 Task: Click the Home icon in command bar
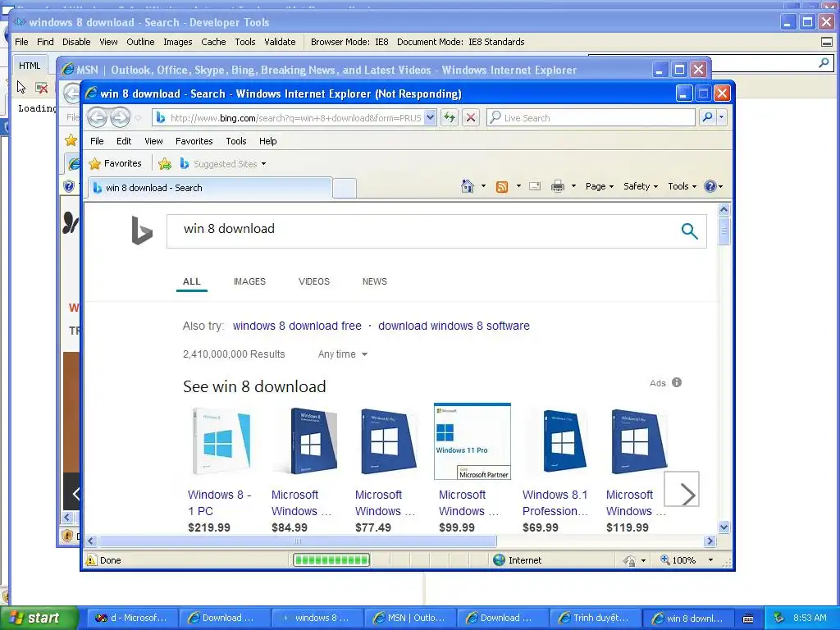467,186
